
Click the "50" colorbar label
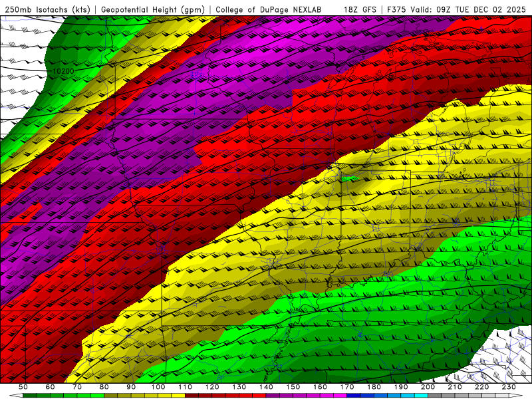[x=23, y=387]
